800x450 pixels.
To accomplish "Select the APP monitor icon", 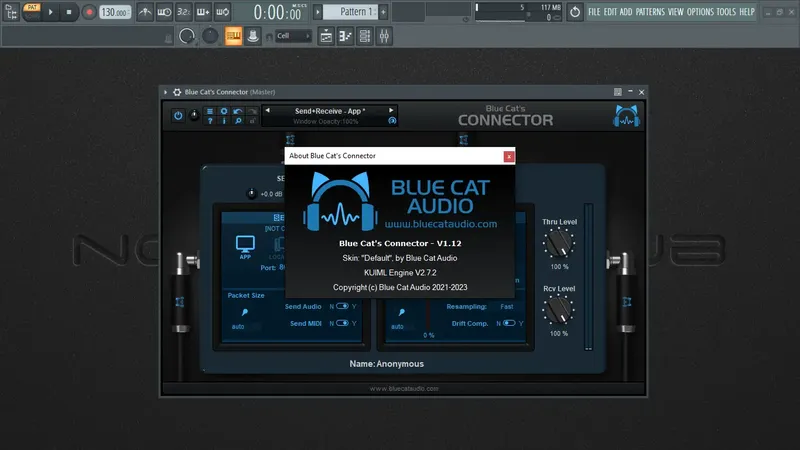I will (245, 247).
